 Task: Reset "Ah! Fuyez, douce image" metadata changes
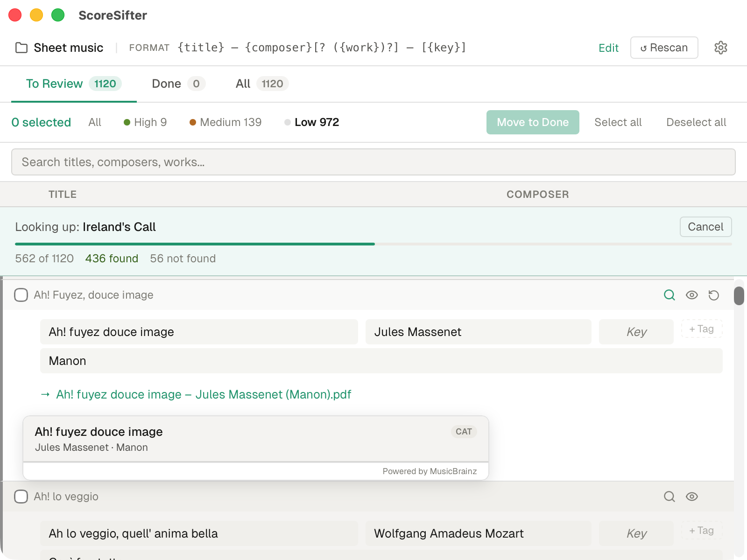713,295
